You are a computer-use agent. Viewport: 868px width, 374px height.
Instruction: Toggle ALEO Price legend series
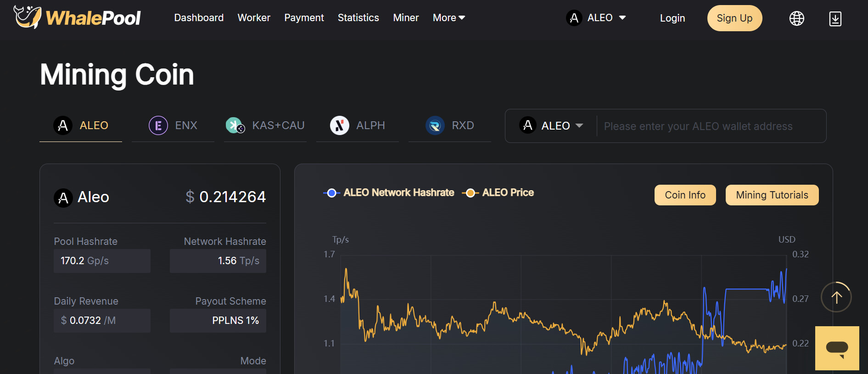(498, 193)
